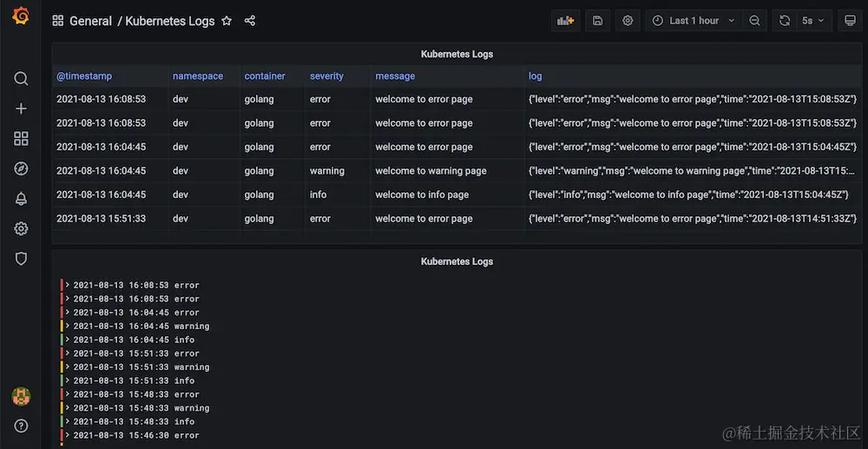Open the Last 1 hour time picker
The height and width of the screenshot is (449, 868).
[694, 21]
